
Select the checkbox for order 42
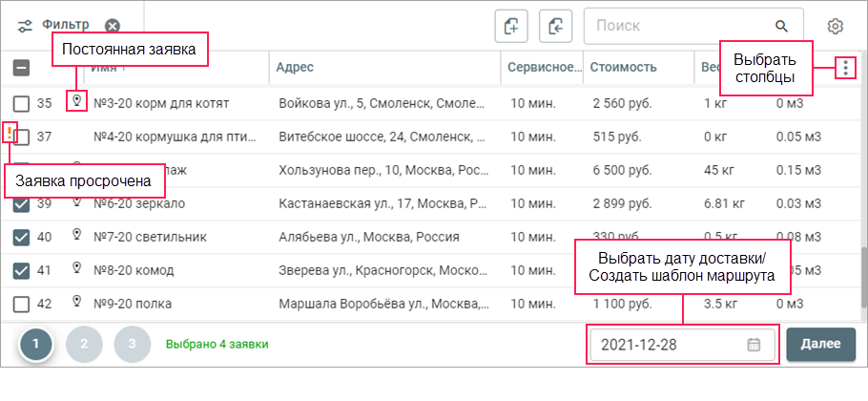tap(22, 304)
